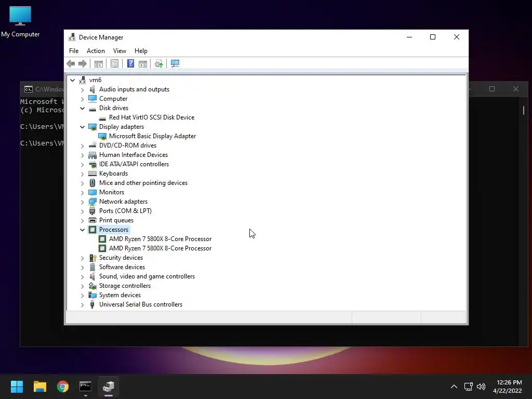
Task: Select Red Hat VirtIO SCSI Disk Device
Action: [152, 117]
